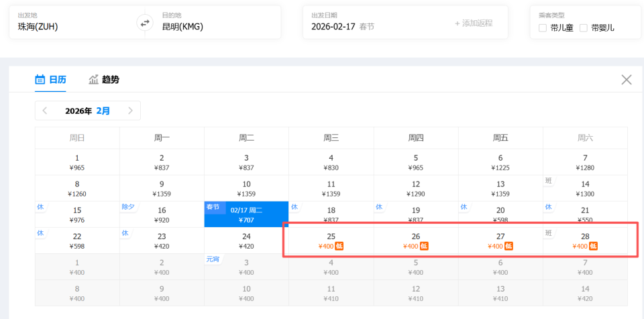Select February 14 workday priced ¥1300
Image resolution: width=644 pixels, height=319 pixels.
click(585, 188)
